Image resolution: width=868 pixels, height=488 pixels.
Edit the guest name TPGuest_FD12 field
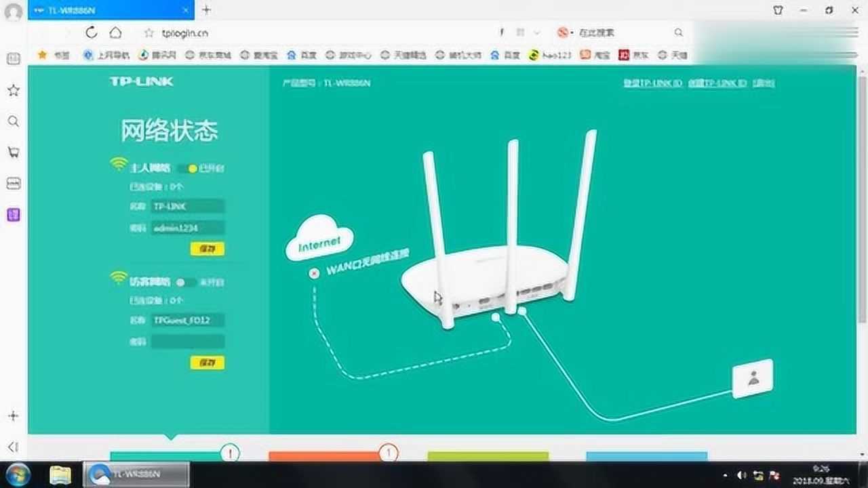(x=188, y=320)
